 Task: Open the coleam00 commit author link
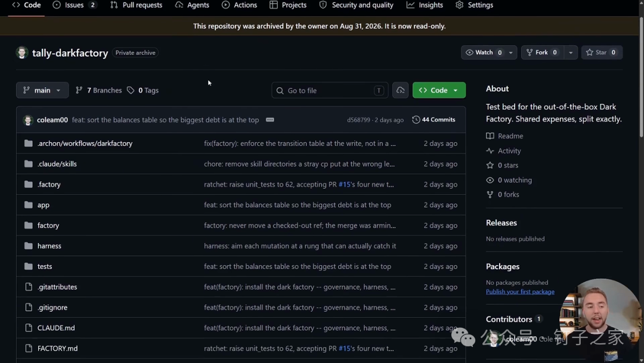[x=52, y=119]
